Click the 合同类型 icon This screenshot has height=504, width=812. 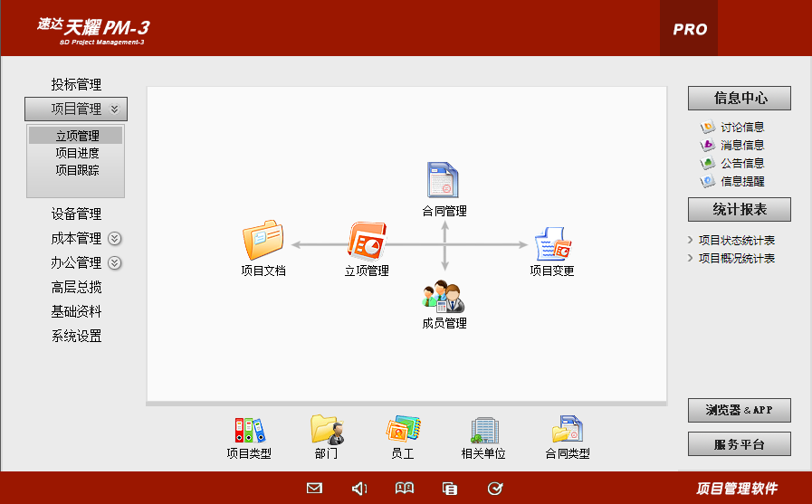(567, 429)
